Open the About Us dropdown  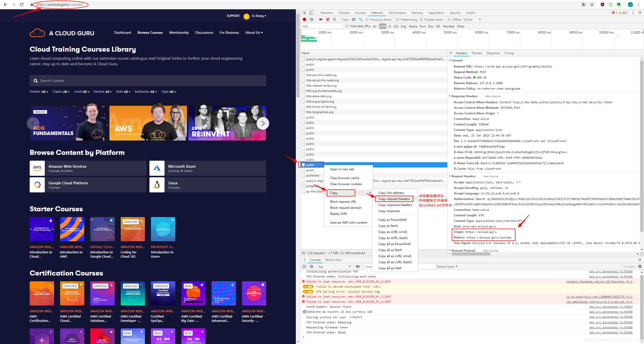click(254, 32)
